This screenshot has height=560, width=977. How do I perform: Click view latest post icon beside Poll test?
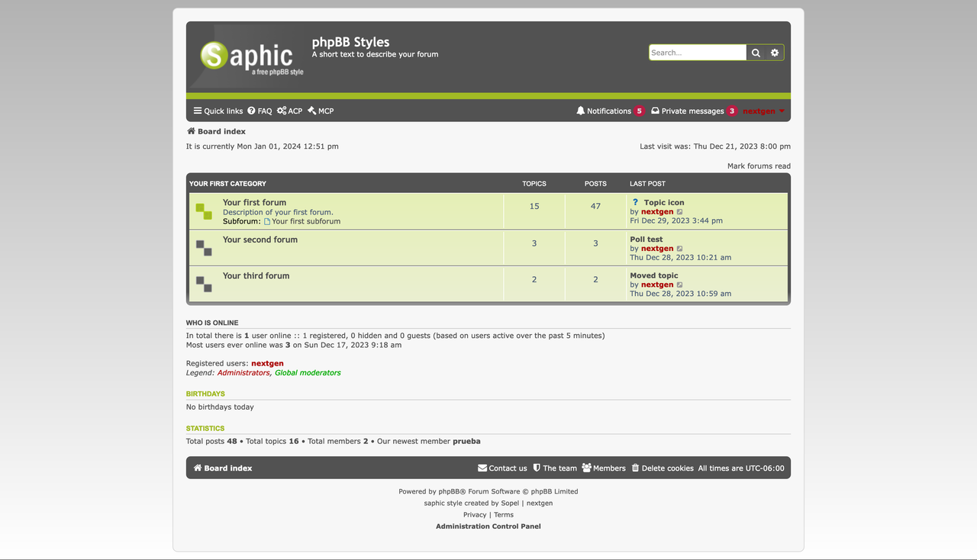[679, 248]
